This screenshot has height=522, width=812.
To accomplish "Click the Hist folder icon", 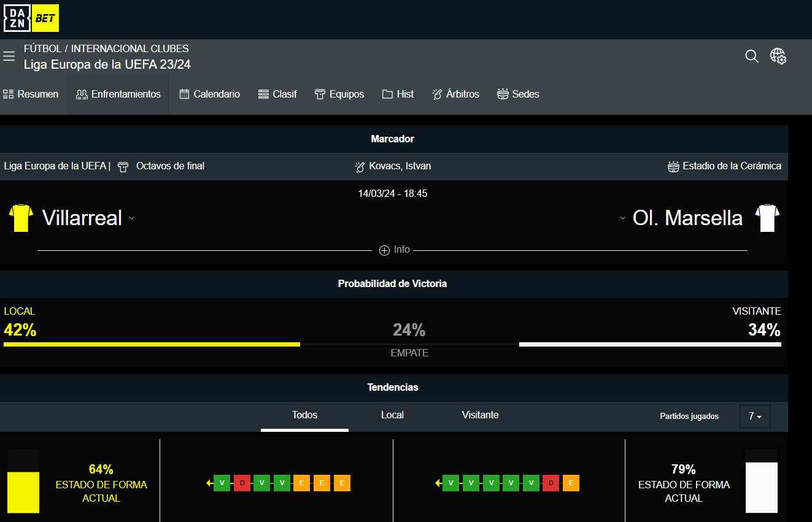I will [387, 94].
